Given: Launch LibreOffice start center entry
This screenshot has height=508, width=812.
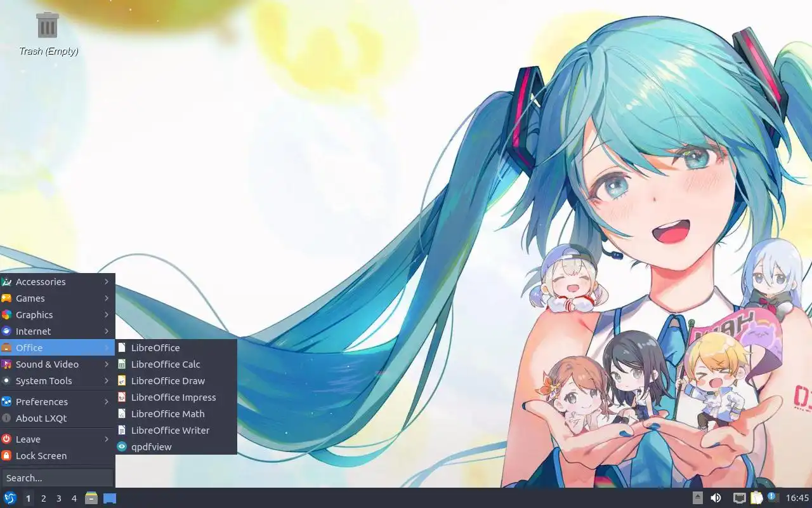Looking at the screenshot, I should (x=176, y=347).
